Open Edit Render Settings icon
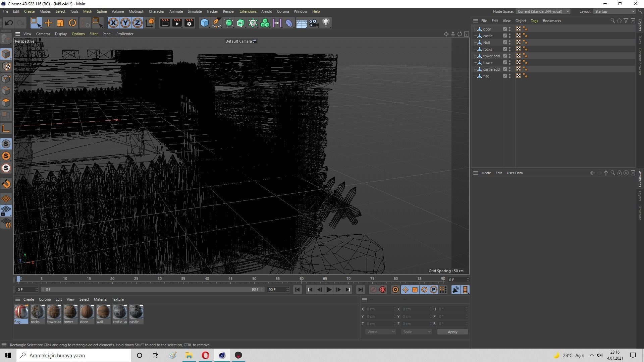This screenshot has width=644, height=362. [x=190, y=23]
